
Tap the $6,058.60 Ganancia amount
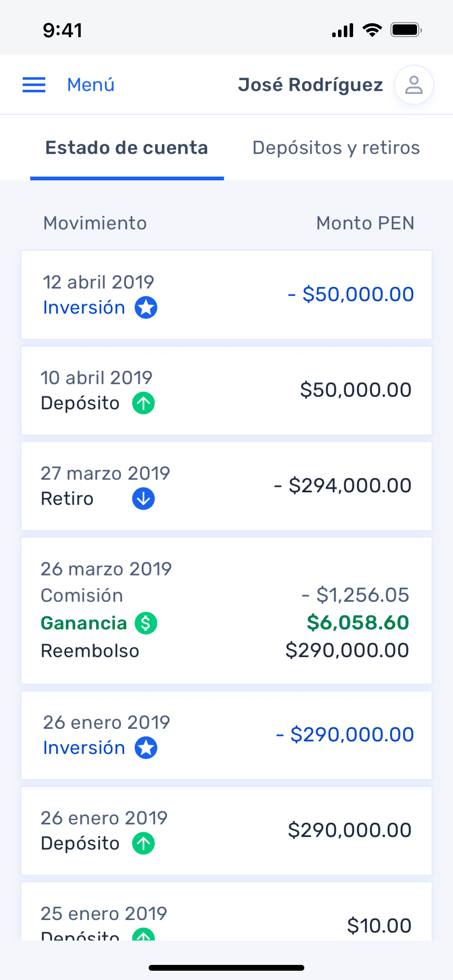358,623
